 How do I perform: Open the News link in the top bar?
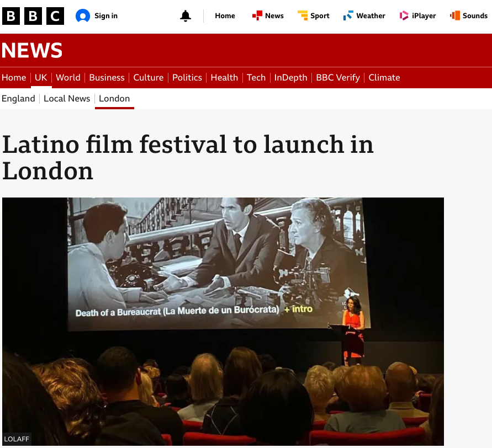pyautogui.click(x=274, y=15)
